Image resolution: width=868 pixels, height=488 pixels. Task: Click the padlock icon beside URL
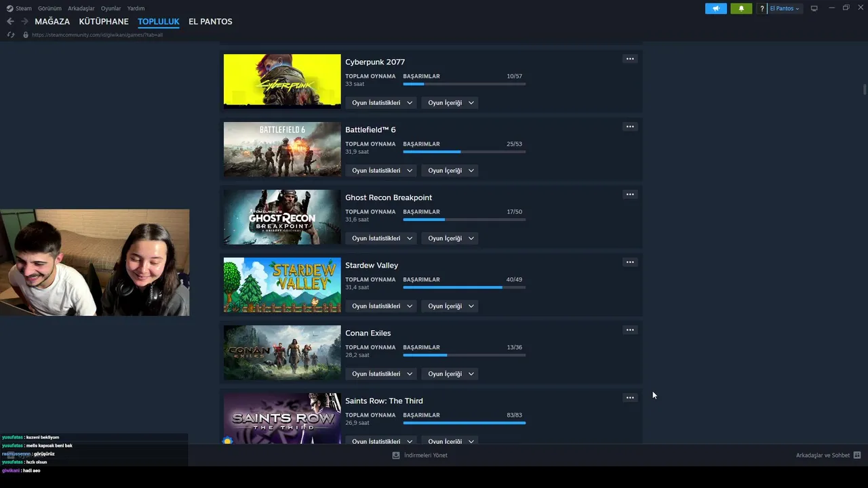tap(26, 35)
